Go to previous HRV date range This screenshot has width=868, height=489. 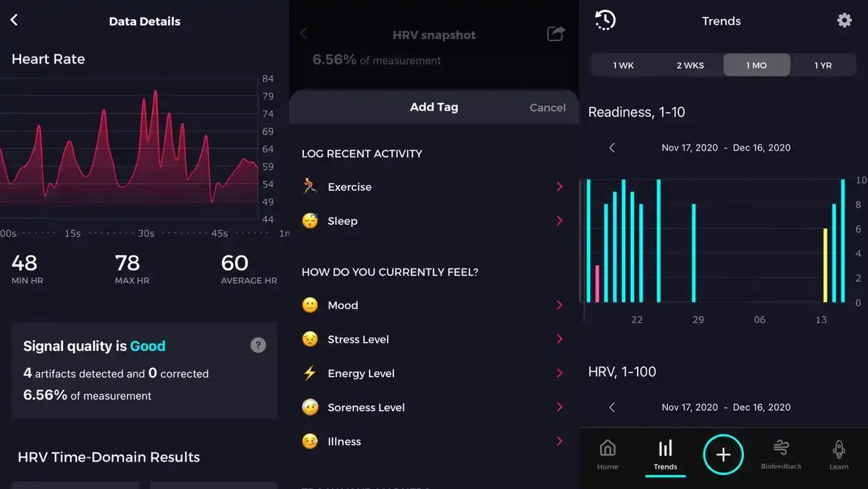(x=612, y=407)
